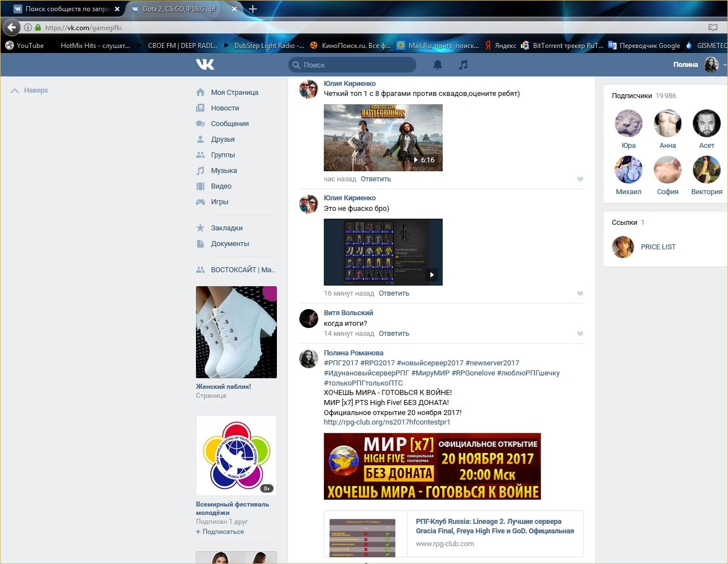
Task: Play the Battlegrounds 6:16 video thumbnail
Action: (x=383, y=138)
